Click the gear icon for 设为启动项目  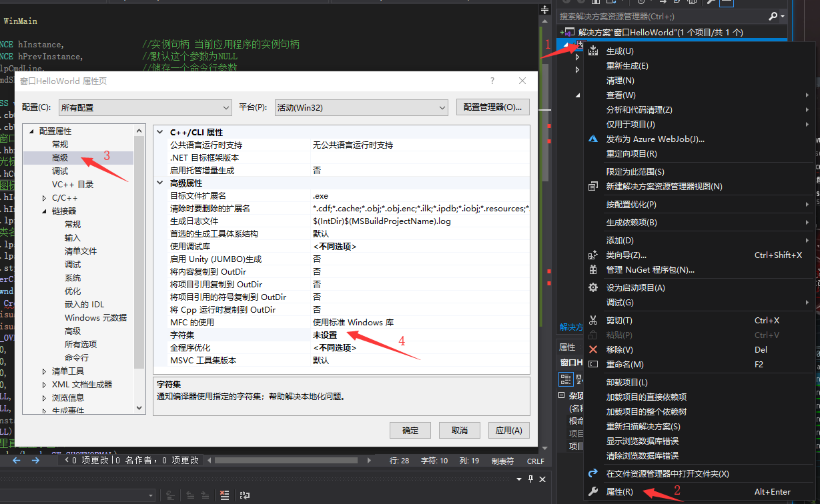(x=592, y=286)
